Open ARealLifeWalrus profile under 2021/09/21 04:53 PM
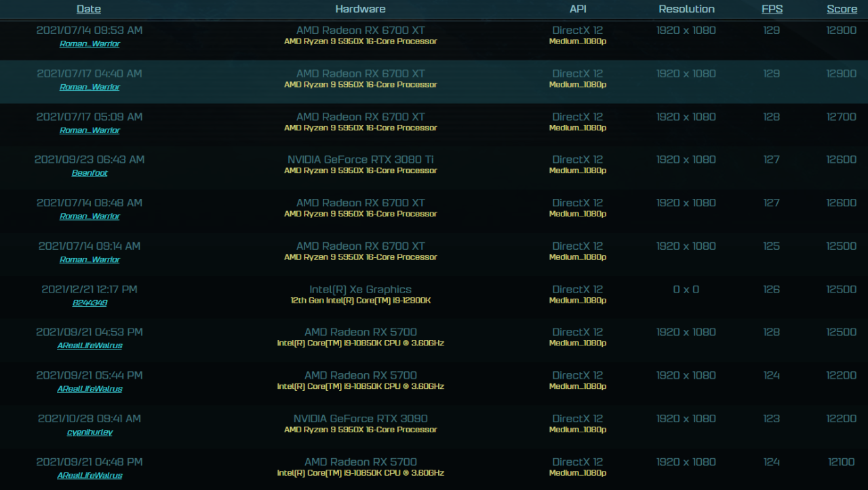 (x=90, y=345)
